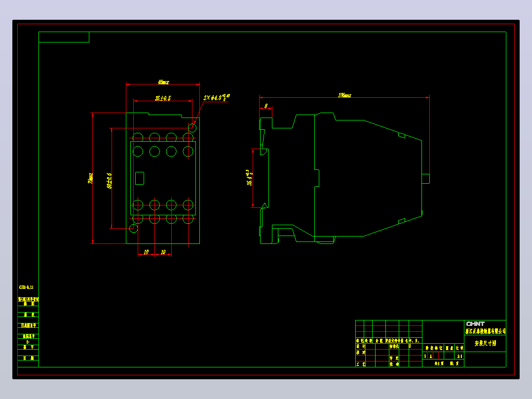Click the 2:1 scale value in the title block
This screenshot has width=532, height=399.
coord(460,356)
